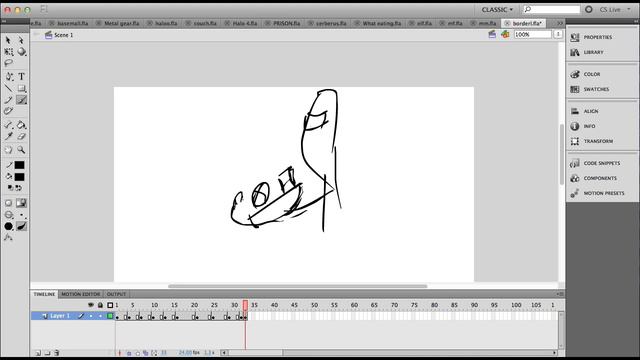Click the Black and White reset icon
The height and width of the screenshot is (360, 640).
click(x=10, y=188)
